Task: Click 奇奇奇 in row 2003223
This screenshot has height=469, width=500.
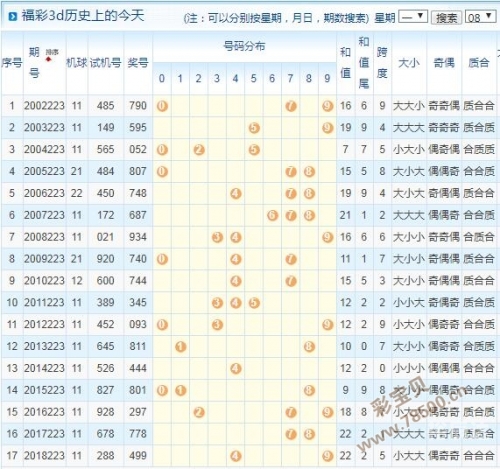Action: 444,127
